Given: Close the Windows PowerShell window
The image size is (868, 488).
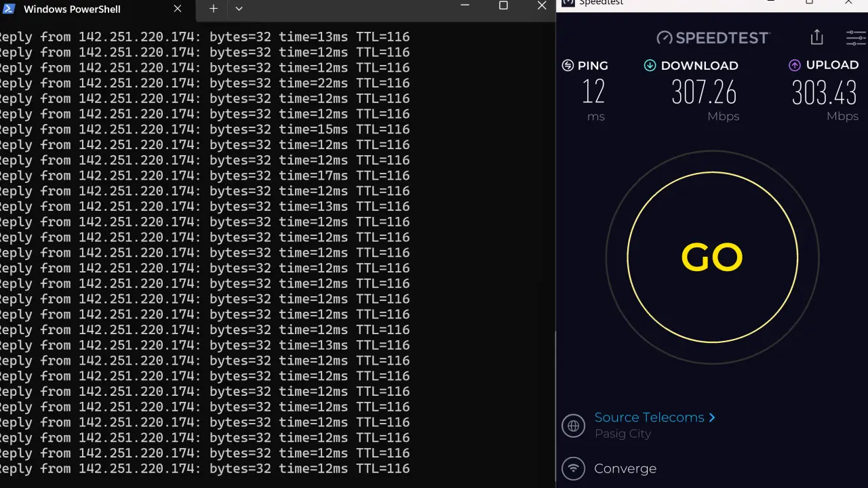Looking at the screenshot, I should (x=542, y=5).
